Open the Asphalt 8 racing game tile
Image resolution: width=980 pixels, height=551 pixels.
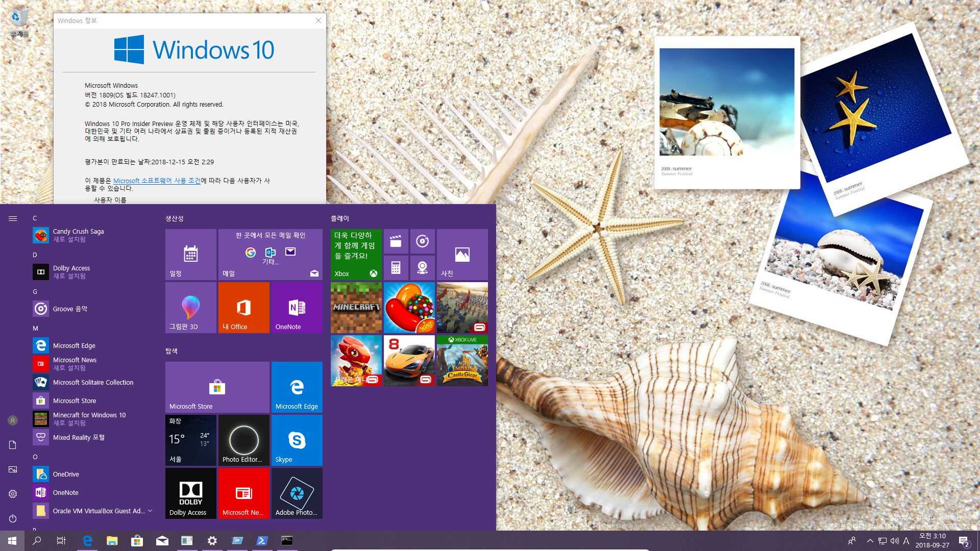(x=409, y=361)
